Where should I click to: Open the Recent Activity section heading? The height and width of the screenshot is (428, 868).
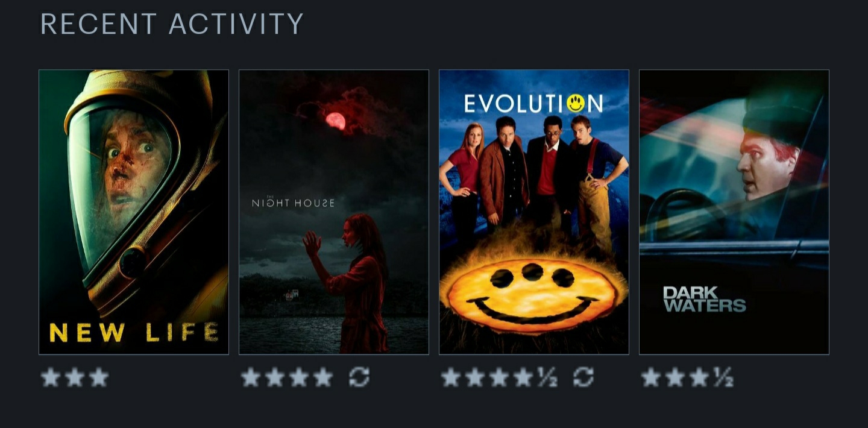(172, 24)
